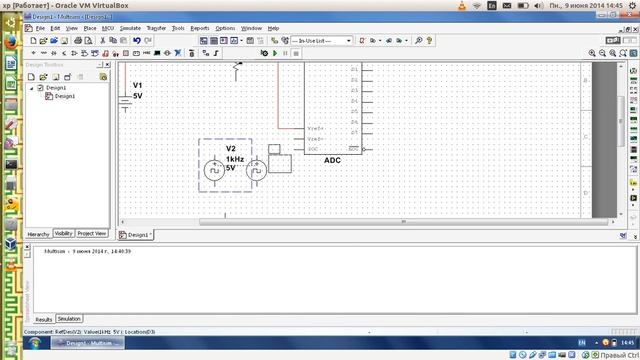Switch to the Results tab

[43, 319]
